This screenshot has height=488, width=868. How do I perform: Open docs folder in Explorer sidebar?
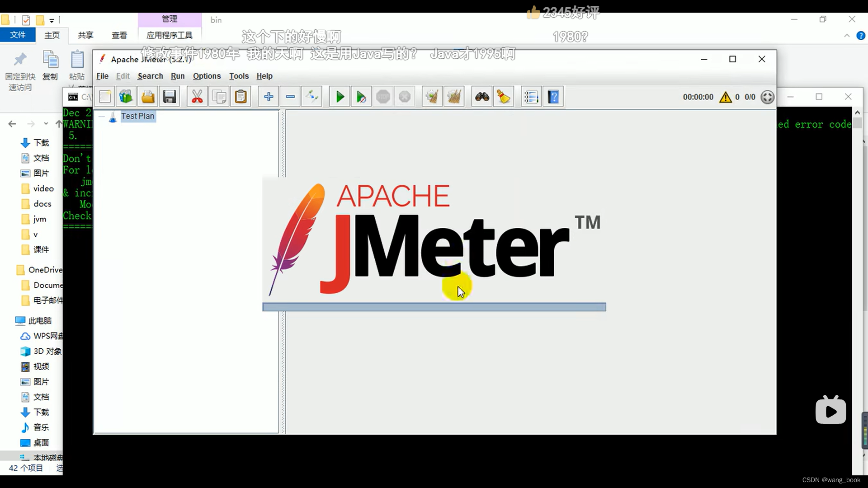point(37,204)
